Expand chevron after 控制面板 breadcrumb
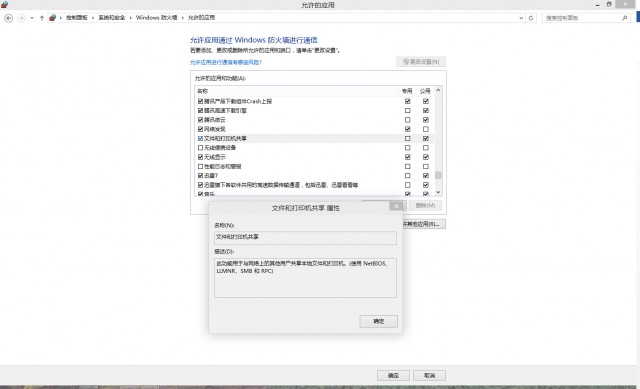This screenshot has height=389, width=640. pyautogui.click(x=93, y=18)
